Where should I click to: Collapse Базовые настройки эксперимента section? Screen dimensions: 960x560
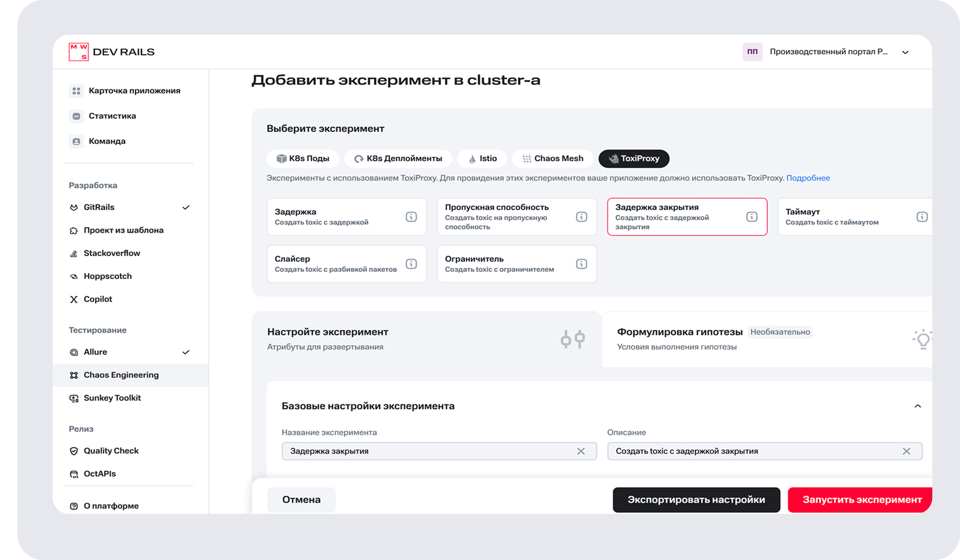click(918, 406)
